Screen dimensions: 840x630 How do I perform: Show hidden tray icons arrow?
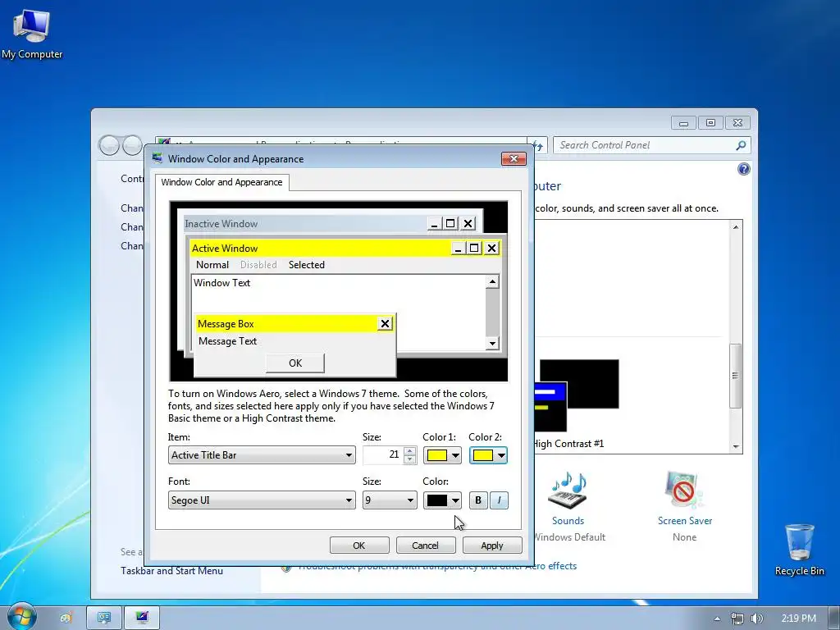[x=717, y=619]
